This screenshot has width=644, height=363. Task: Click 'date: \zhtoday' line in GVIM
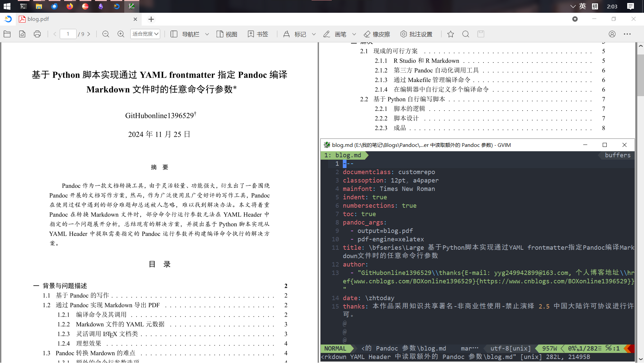[368, 298]
